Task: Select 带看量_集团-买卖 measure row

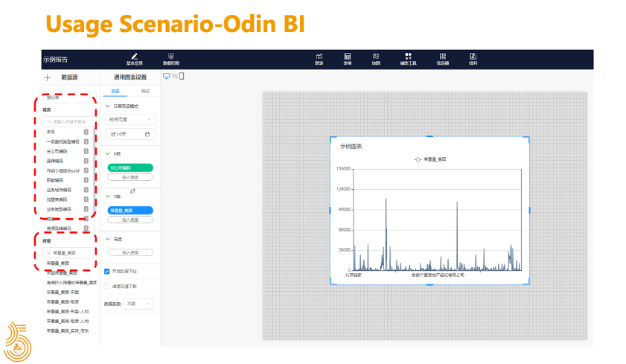Action: 63,292
